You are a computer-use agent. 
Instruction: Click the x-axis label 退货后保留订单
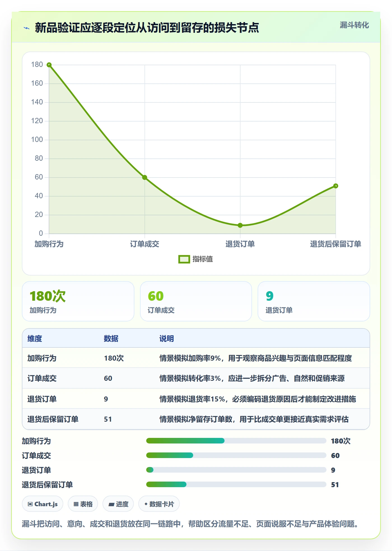click(x=335, y=244)
